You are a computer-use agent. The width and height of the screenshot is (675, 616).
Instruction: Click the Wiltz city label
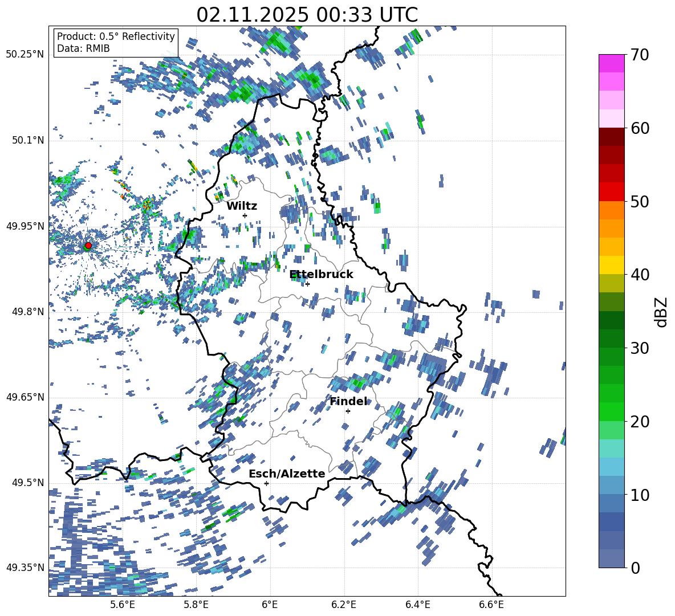242,206
